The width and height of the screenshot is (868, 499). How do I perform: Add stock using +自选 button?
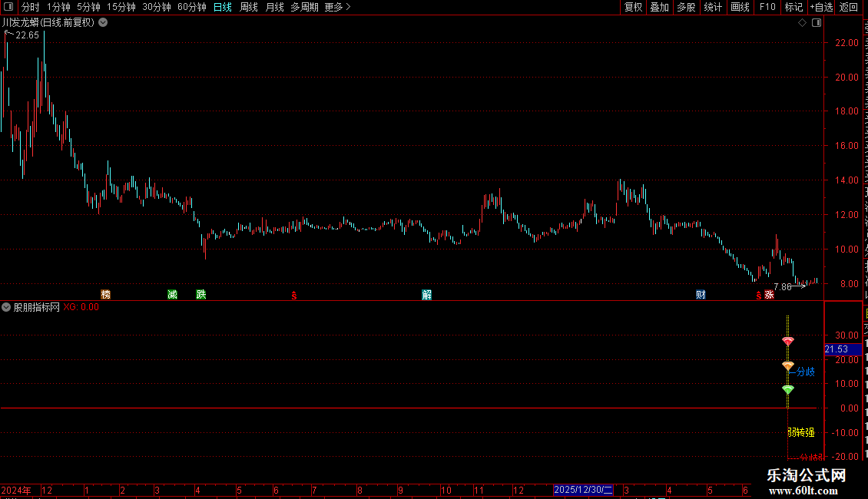click(821, 7)
